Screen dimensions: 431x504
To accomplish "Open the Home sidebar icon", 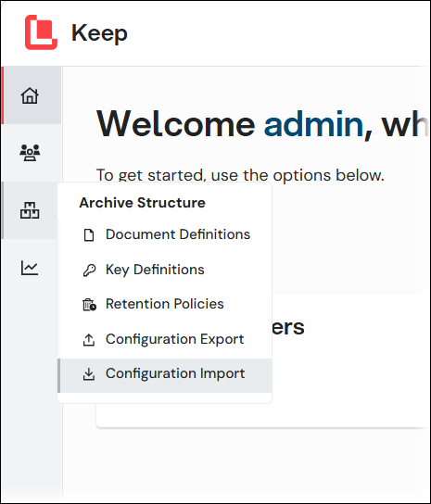I will coord(30,95).
